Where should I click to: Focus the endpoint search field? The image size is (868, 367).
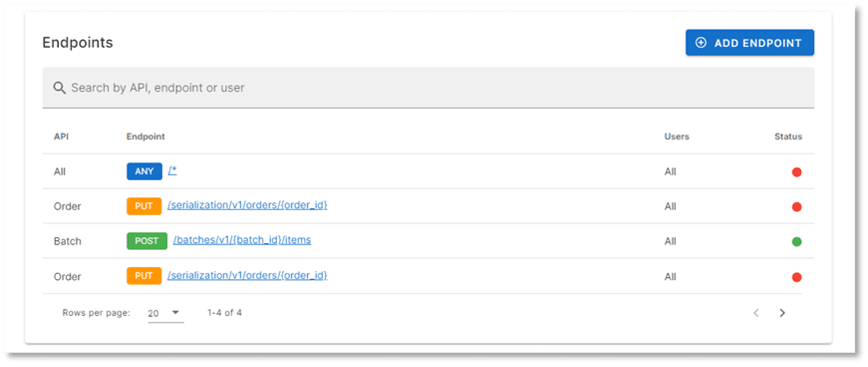click(x=427, y=87)
